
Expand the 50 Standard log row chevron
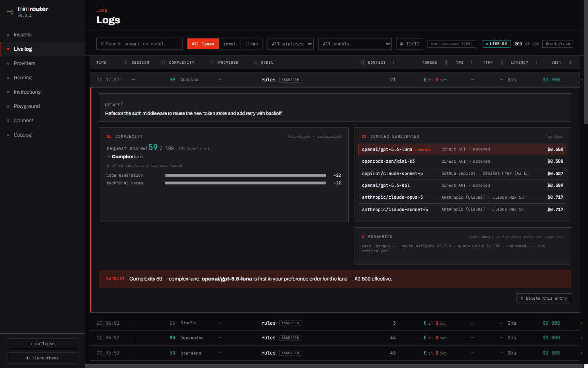(x=581, y=353)
